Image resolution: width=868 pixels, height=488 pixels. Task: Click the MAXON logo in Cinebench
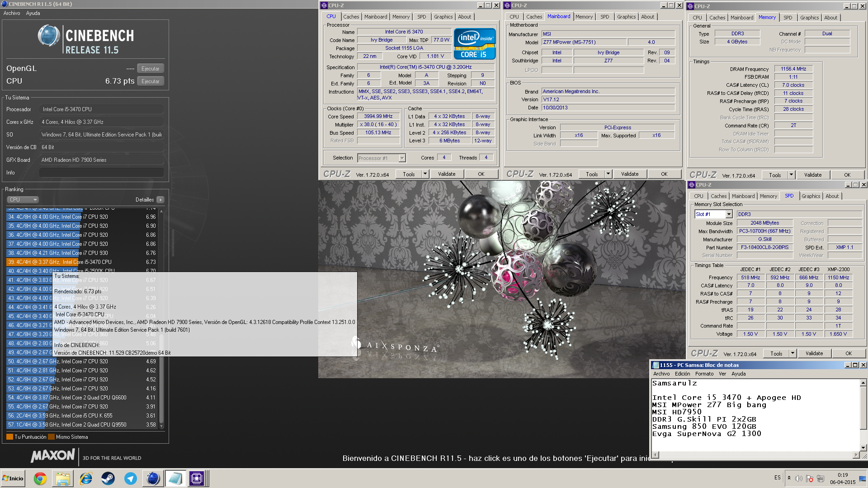tap(52, 455)
